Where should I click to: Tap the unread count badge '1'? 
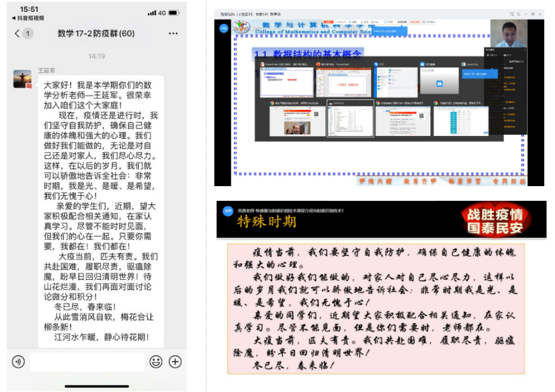28,34
